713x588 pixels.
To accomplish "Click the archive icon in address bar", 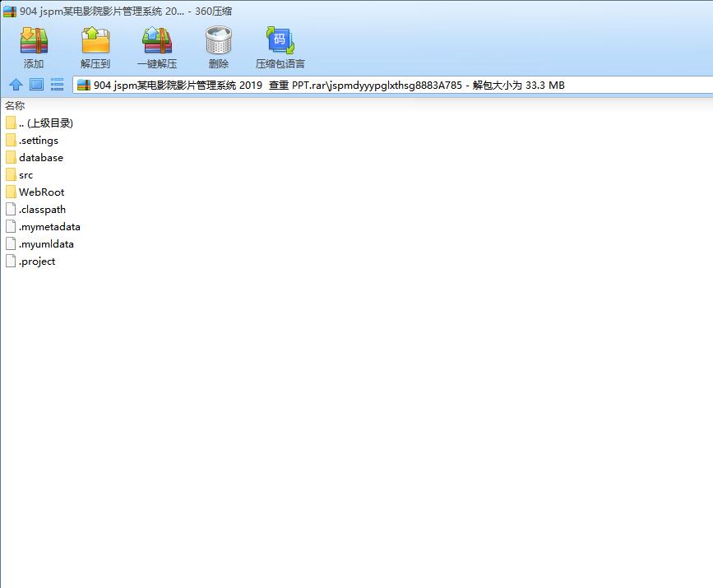I will click(x=84, y=85).
